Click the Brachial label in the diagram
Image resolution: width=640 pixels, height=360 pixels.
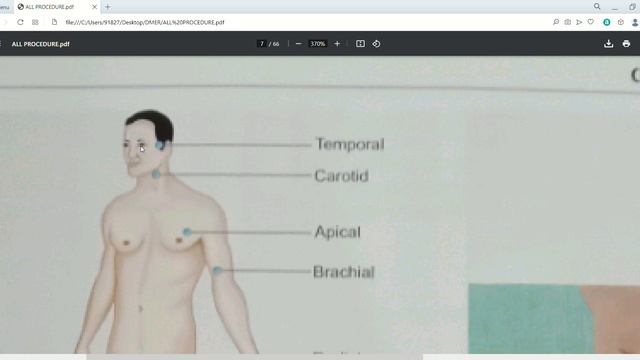pos(343,272)
